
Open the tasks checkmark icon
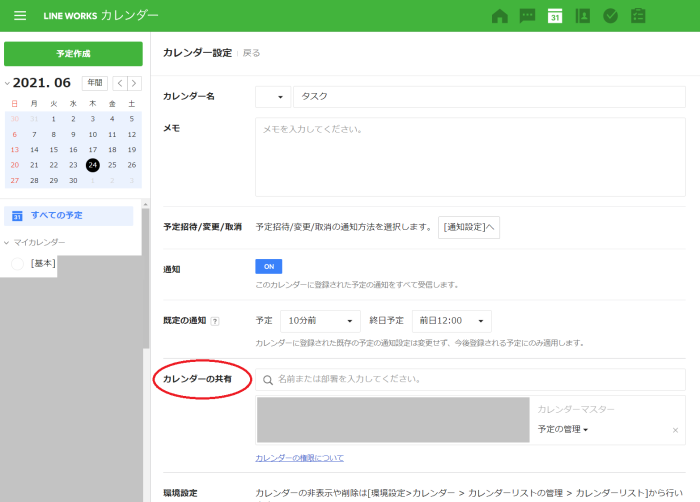point(610,16)
